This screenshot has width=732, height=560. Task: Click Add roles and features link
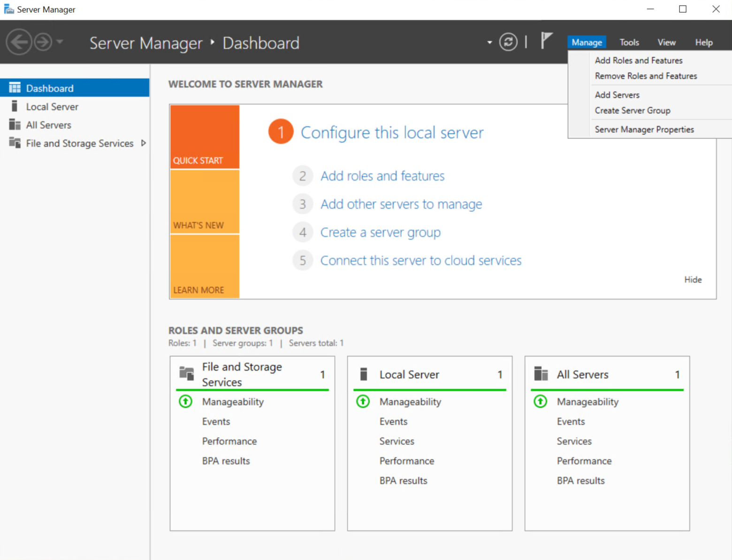(382, 176)
